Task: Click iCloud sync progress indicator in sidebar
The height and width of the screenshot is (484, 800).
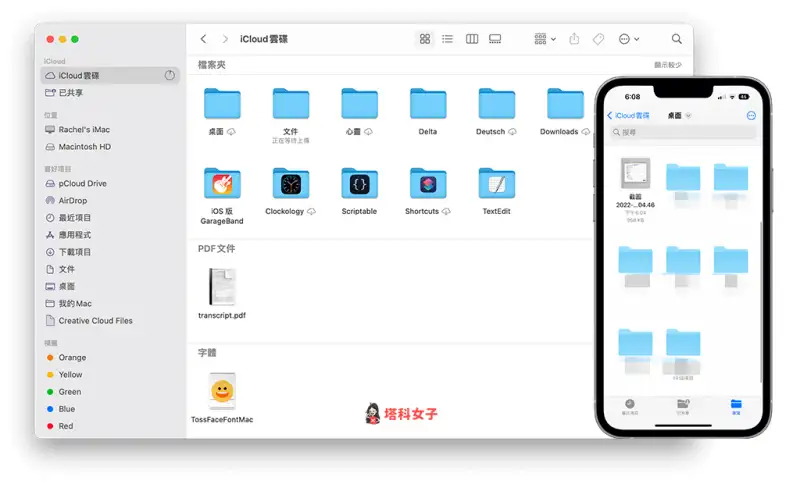Action: tap(170, 75)
